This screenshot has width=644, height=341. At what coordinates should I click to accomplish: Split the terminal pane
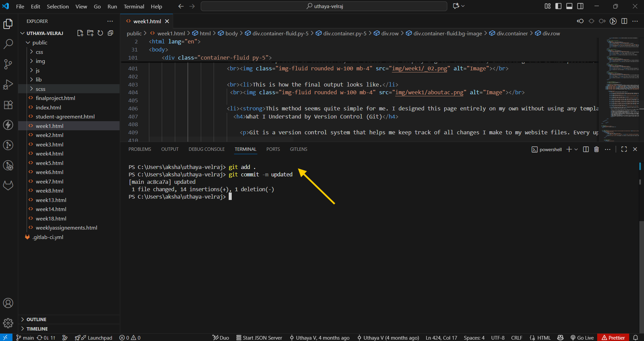(x=586, y=149)
